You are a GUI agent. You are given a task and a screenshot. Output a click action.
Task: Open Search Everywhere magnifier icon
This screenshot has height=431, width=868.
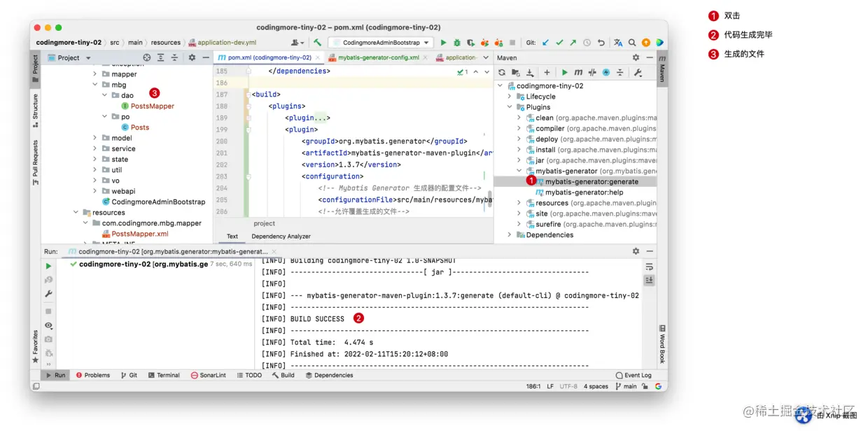(x=632, y=43)
